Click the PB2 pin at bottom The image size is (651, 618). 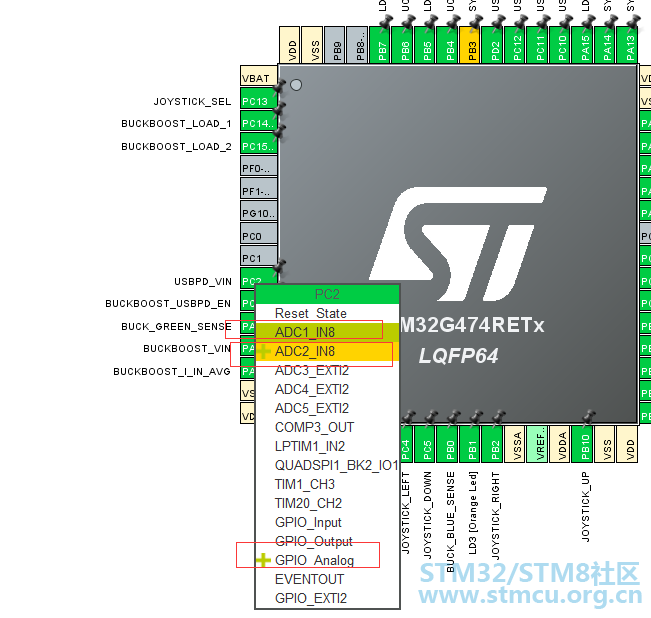[492, 444]
